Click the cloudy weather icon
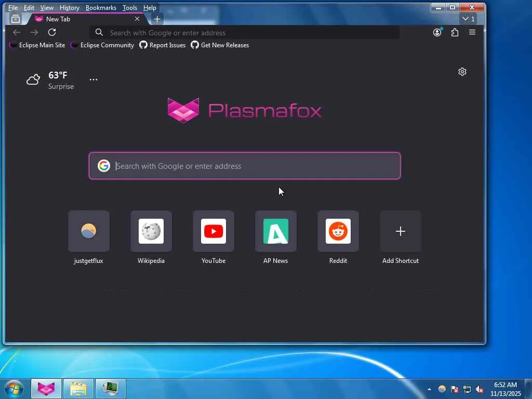 point(33,79)
